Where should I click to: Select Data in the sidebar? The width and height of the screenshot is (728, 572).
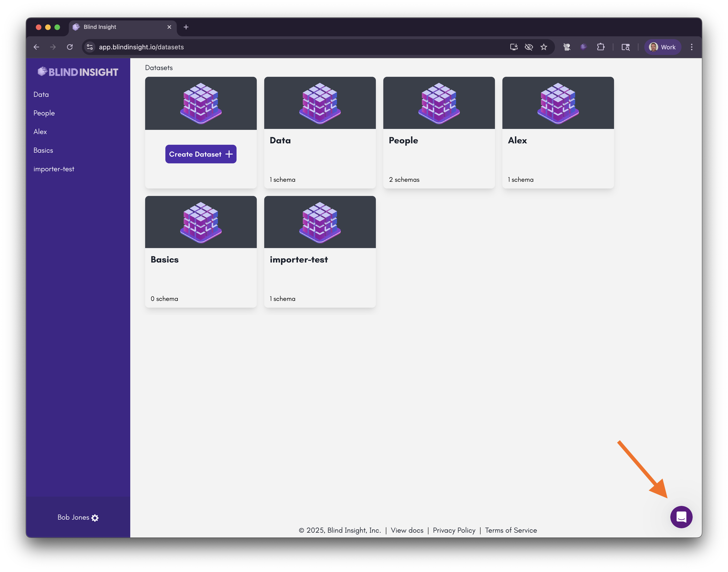(x=41, y=94)
